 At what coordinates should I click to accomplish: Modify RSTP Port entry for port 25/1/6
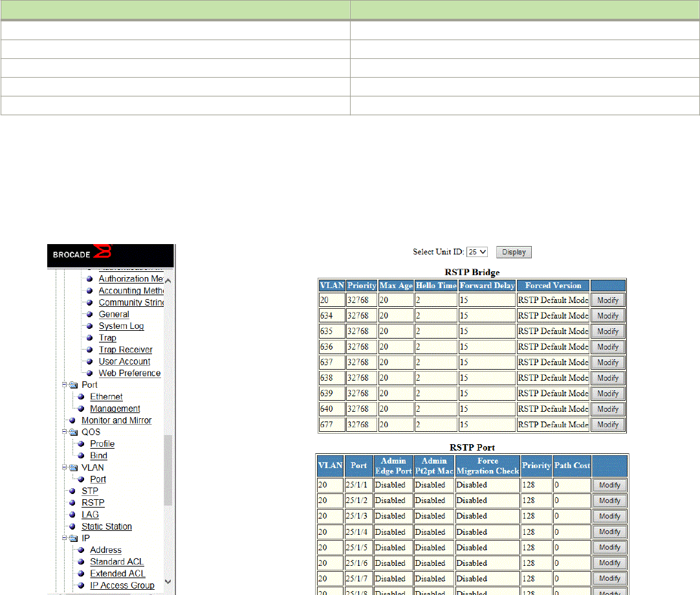pyautogui.click(x=610, y=563)
